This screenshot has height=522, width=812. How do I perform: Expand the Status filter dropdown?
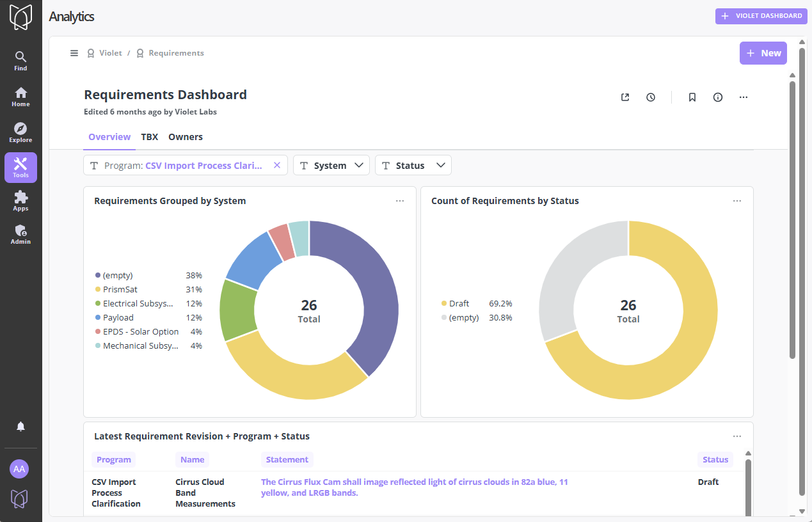point(413,166)
